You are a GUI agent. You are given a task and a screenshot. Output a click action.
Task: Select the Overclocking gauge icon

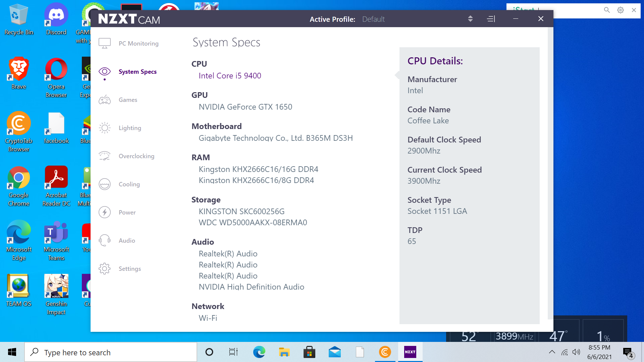[105, 156]
